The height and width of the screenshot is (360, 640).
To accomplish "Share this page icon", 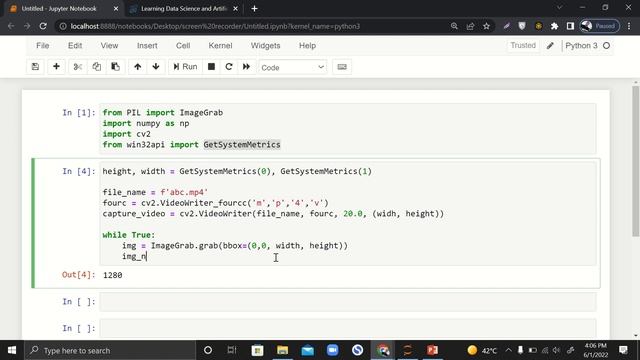I will coord(470,26).
